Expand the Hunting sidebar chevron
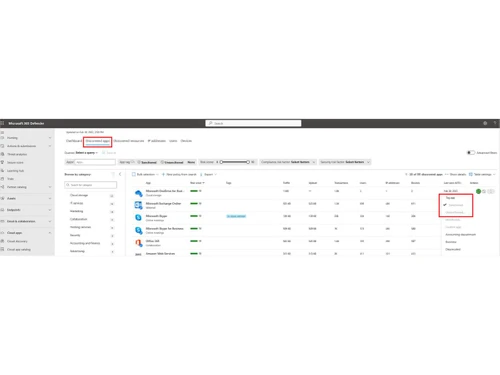 coord(50,138)
